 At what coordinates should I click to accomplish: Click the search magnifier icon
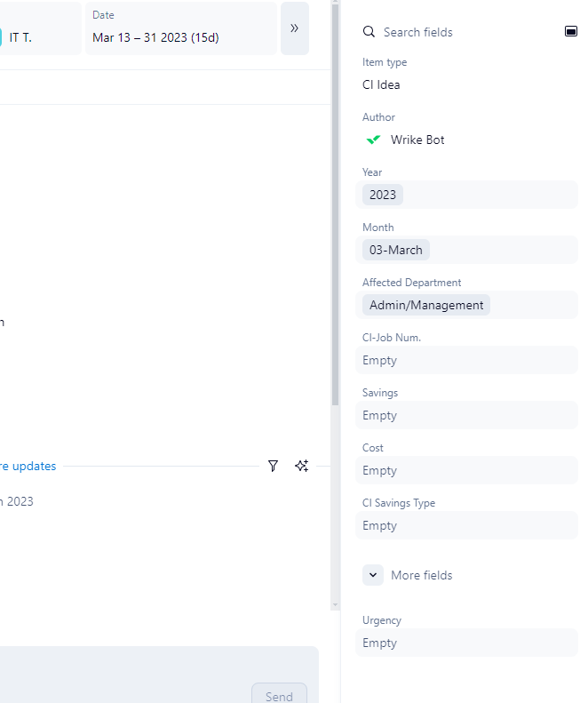(369, 32)
